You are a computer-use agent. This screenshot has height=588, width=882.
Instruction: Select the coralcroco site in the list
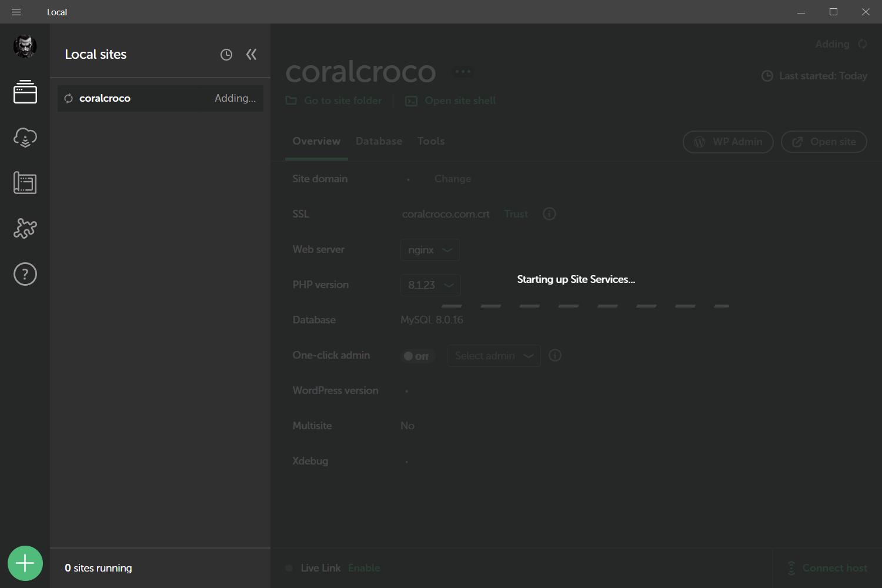tap(161, 98)
